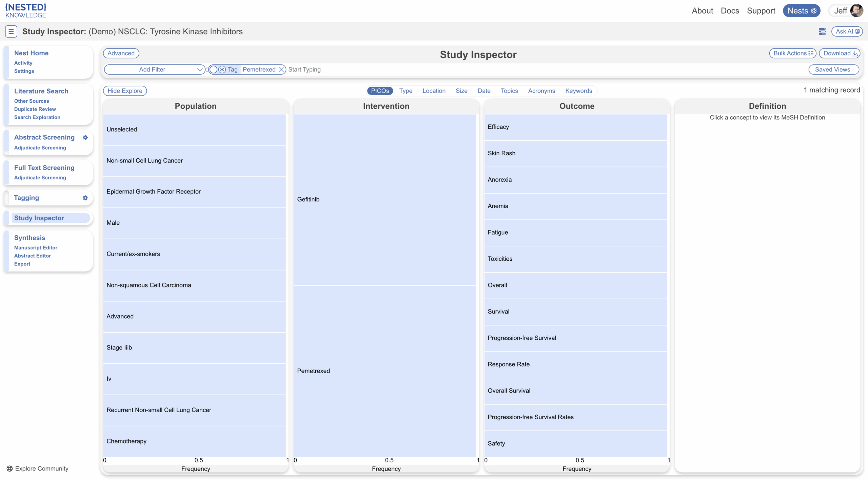This screenshot has width=868, height=480.
Task: Click the Download arrow button
Action: coord(840,53)
